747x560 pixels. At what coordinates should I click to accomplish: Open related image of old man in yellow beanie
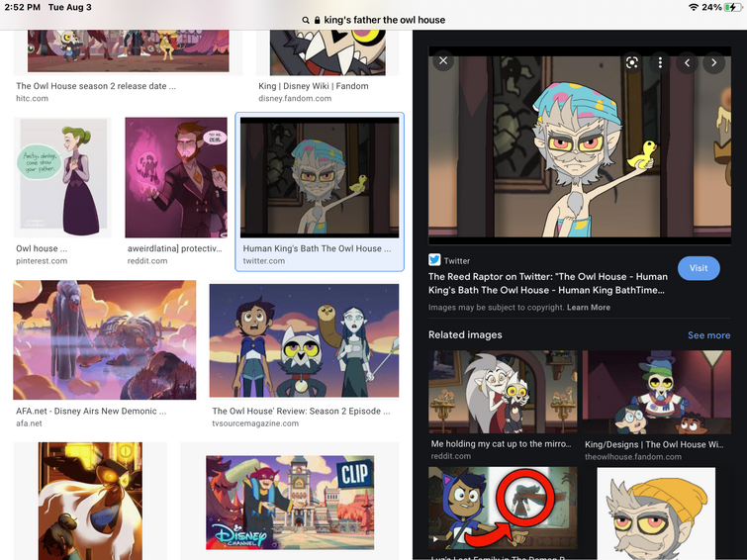pos(656,513)
